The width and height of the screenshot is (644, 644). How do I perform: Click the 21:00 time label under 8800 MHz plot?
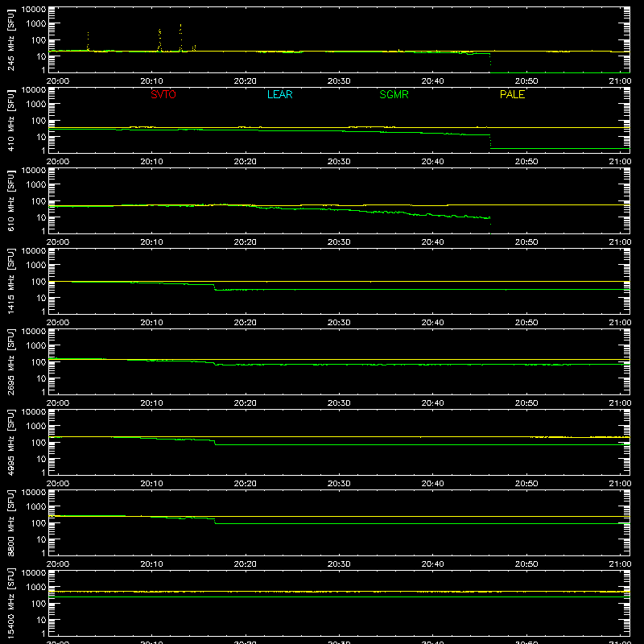[620, 564]
